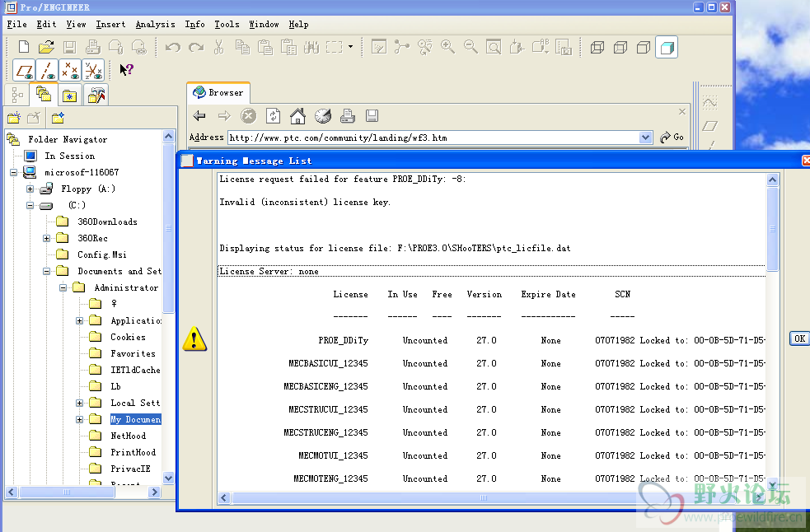Create a new file with the toolbar icon
Viewport: 810px width, 532px height.
24,47
